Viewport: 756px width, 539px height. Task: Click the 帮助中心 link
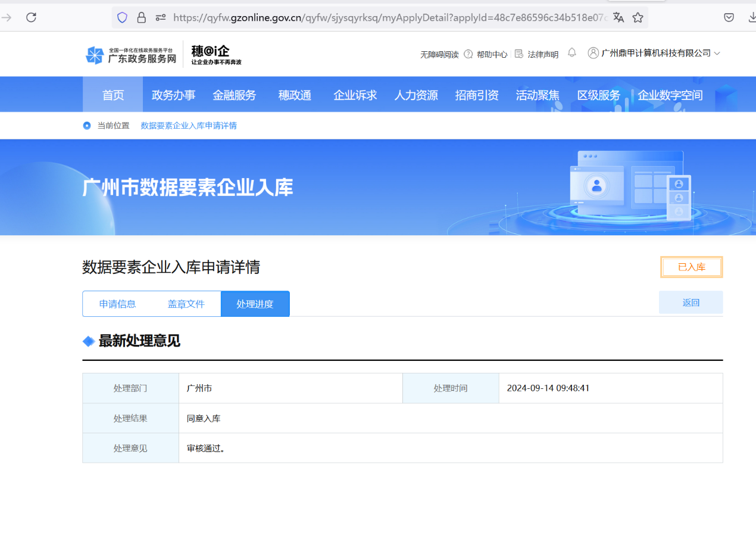click(486, 54)
